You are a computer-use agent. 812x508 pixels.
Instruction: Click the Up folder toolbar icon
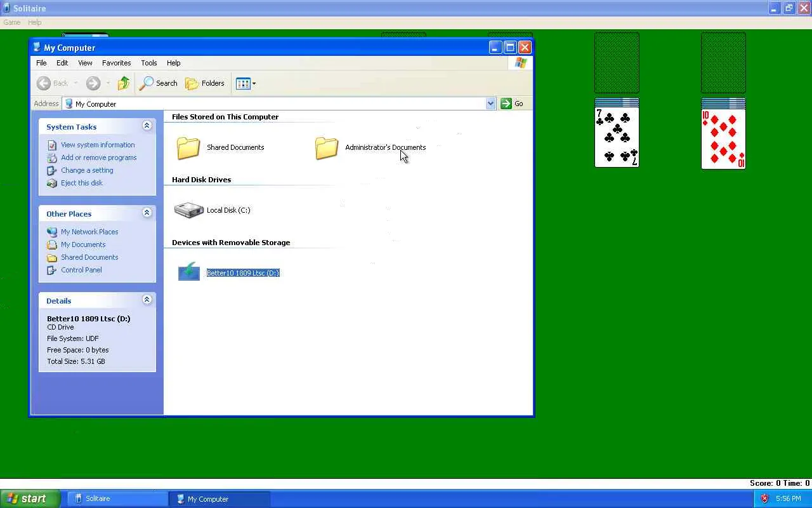click(x=124, y=83)
